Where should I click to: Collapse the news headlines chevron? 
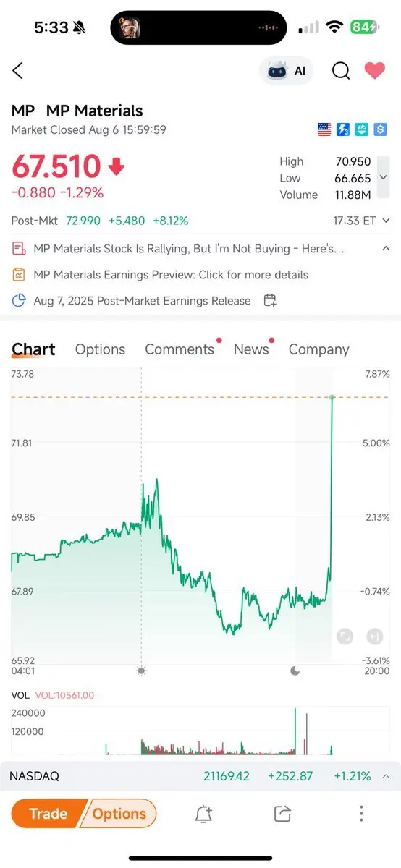pyautogui.click(x=386, y=248)
